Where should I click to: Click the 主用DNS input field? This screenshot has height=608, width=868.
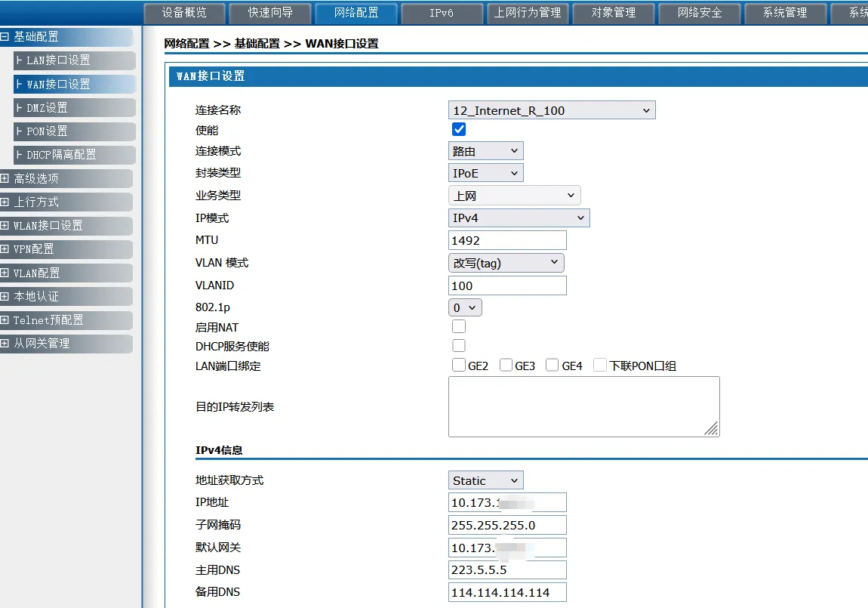coord(507,569)
